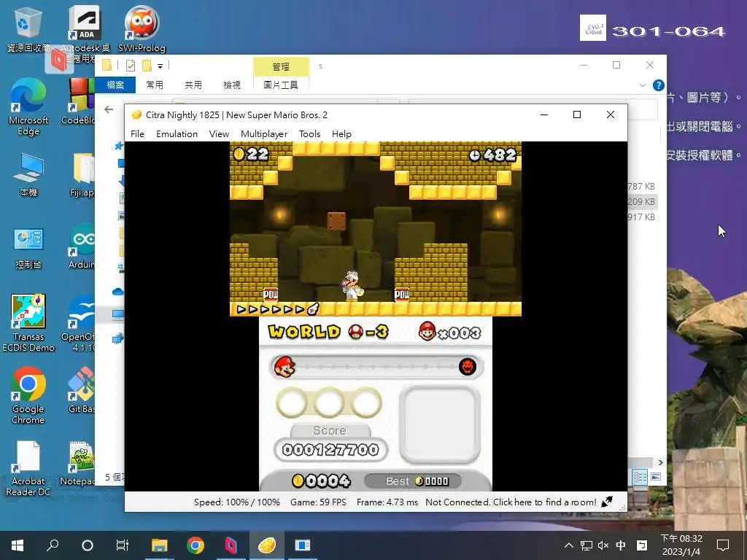Image resolution: width=747 pixels, height=560 pixels.
Task: Switch File Explorer to details view
Action: [640, 477]
